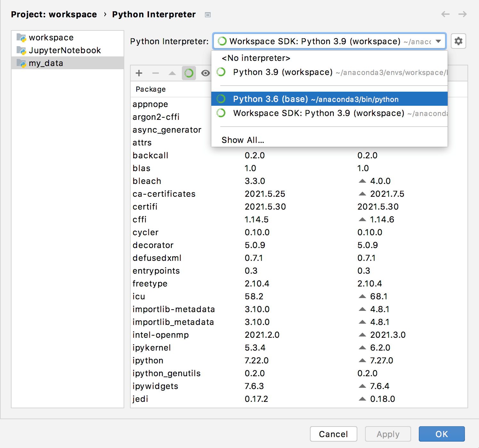
Task: Choose No interpreter option
Action: click(256, 58)
